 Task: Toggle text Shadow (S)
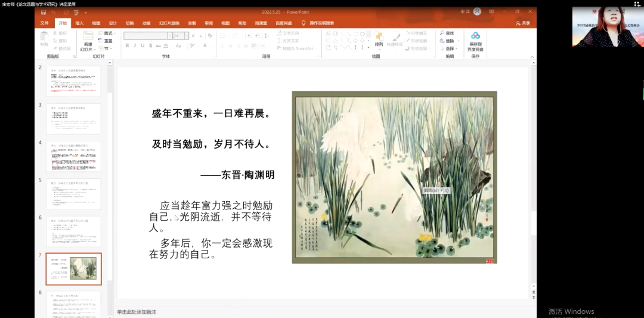coord(150,45)
